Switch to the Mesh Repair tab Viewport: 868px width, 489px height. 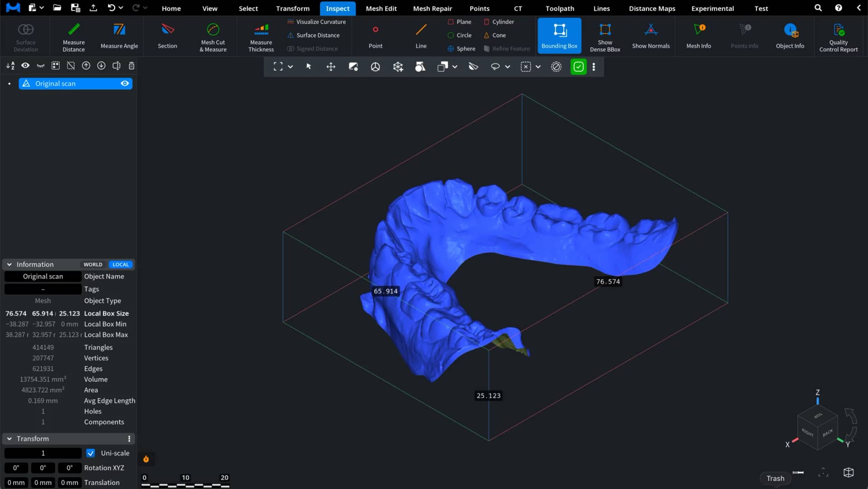tap(432, 8)
